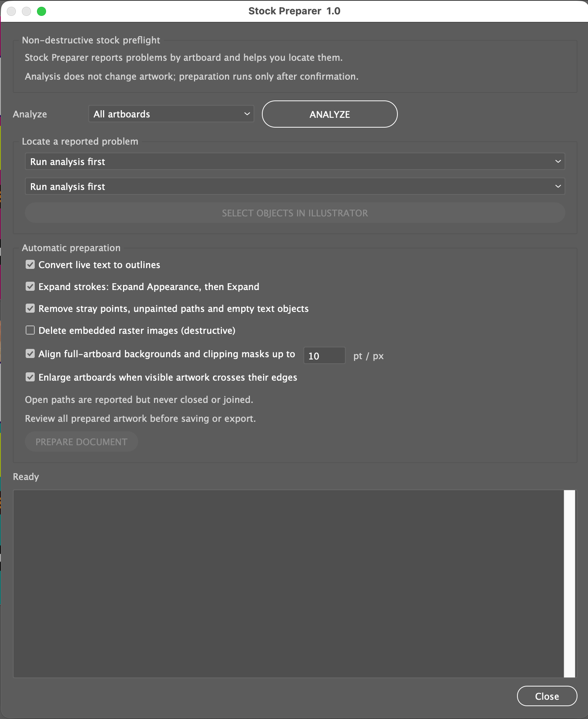This screenshot has width=588, height=719.
Task: Click 'Review all prepared artwork' note text
Action: coord(140,418)
